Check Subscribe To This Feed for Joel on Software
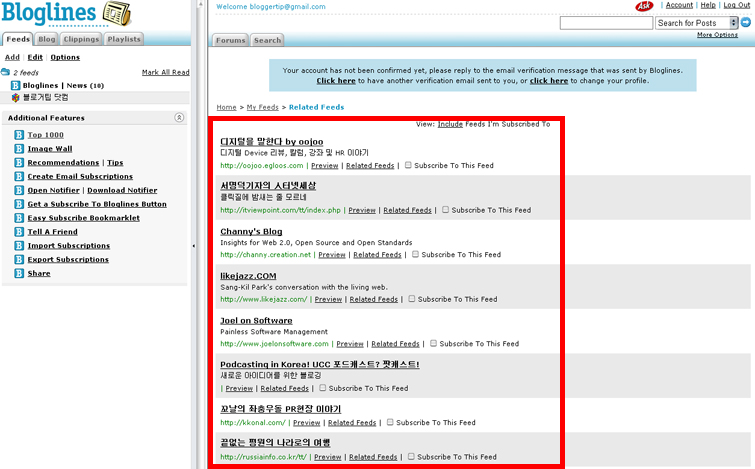Image resolution: width=755 pixels, height=469 pixels. (433, 343)
